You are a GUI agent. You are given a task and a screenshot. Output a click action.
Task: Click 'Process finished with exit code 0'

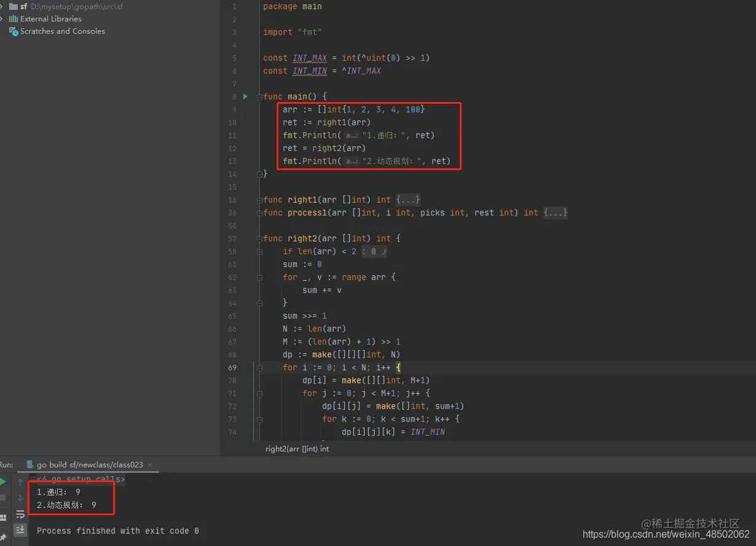point(118,531)
